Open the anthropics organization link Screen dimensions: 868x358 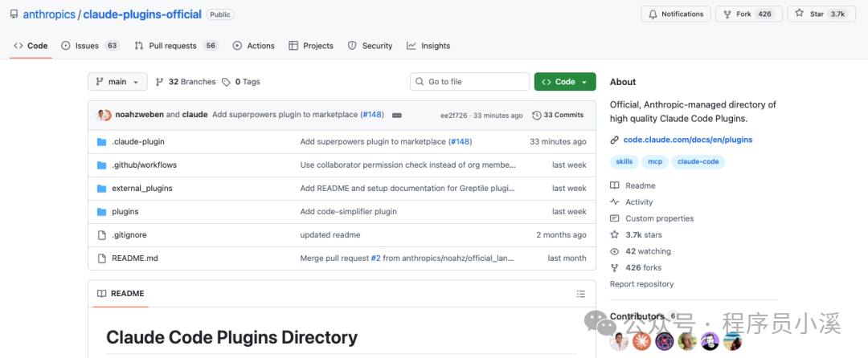49,14
